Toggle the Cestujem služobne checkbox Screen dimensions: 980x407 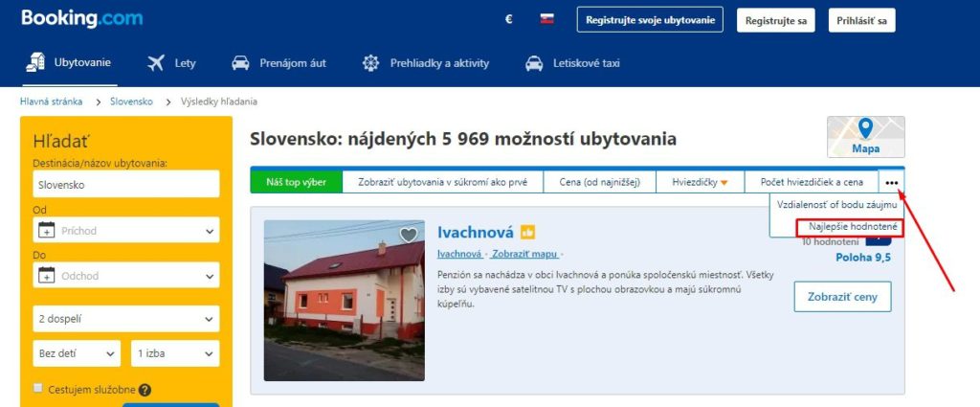38,388
